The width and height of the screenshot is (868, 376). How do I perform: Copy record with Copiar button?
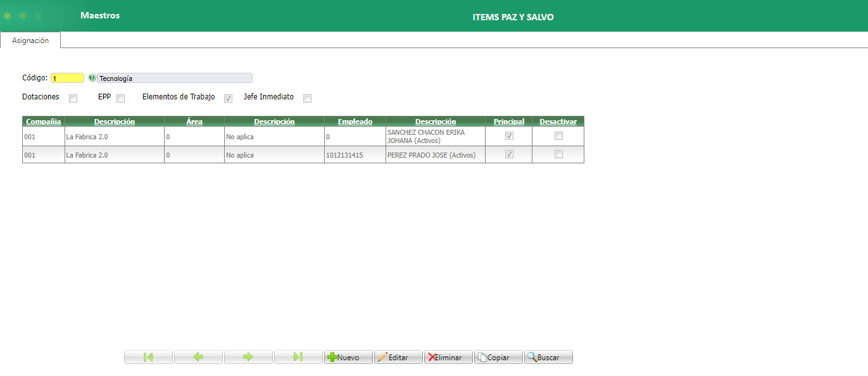point(498,357)
